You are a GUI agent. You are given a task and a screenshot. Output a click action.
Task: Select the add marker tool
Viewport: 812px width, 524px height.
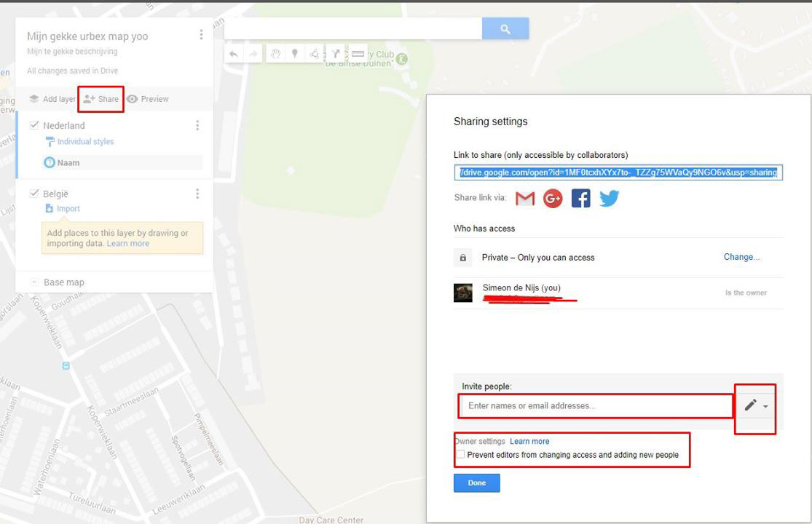295,53
